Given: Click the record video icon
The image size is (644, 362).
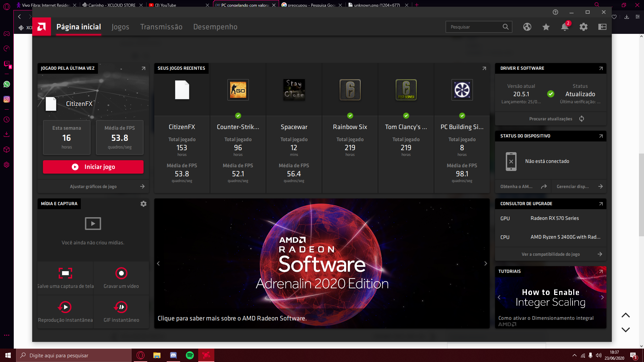Looking at the screenshot, I should coord(121,273).
